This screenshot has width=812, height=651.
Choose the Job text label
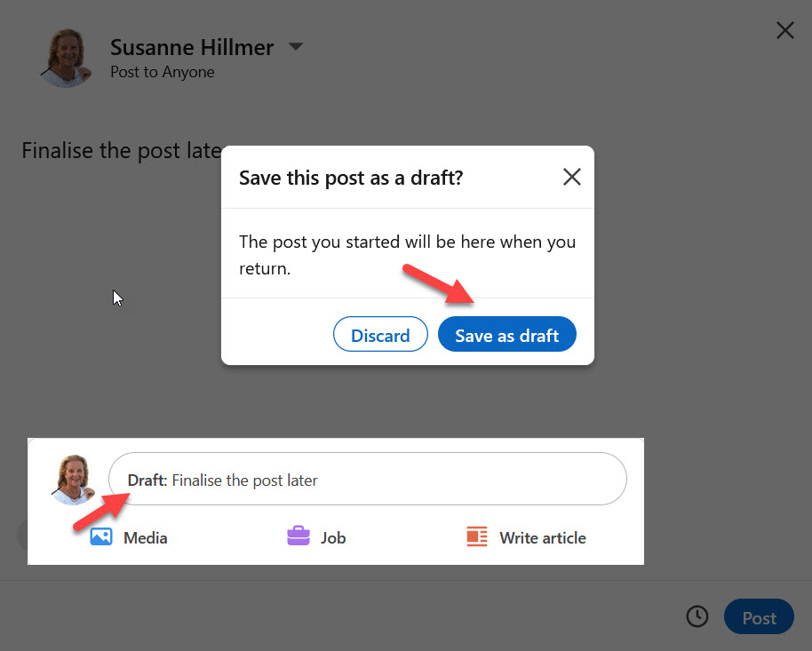click(x=333, y=537)
